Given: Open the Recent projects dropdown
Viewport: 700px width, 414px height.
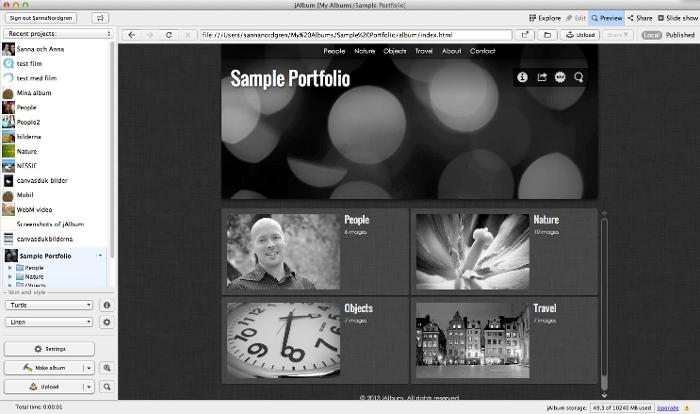Looking at the screenshot, I should (x=58, y=34).
